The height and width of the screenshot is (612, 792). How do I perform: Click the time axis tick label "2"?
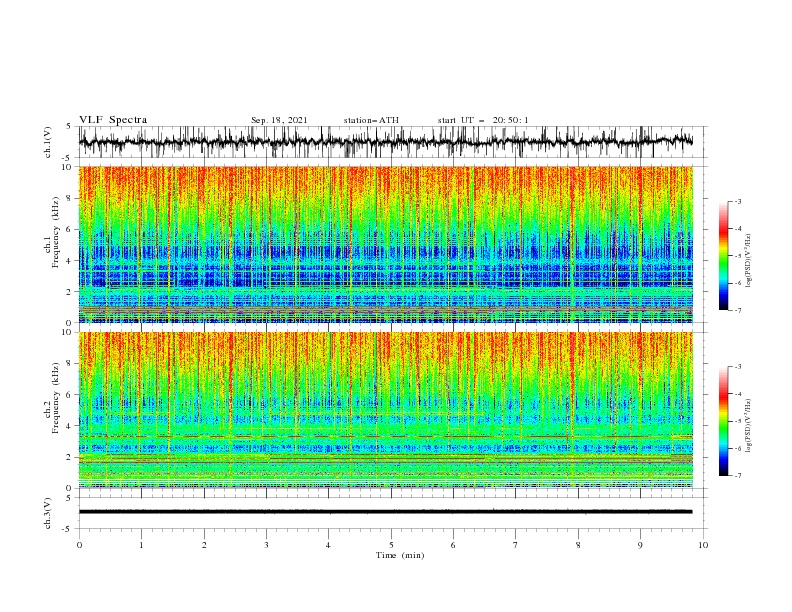tap(204, 545)
